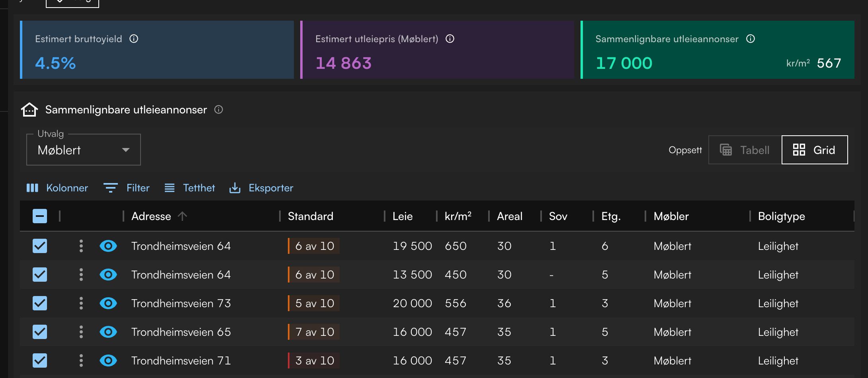Open row options for Trondheimsveien 65

[81, 332]
